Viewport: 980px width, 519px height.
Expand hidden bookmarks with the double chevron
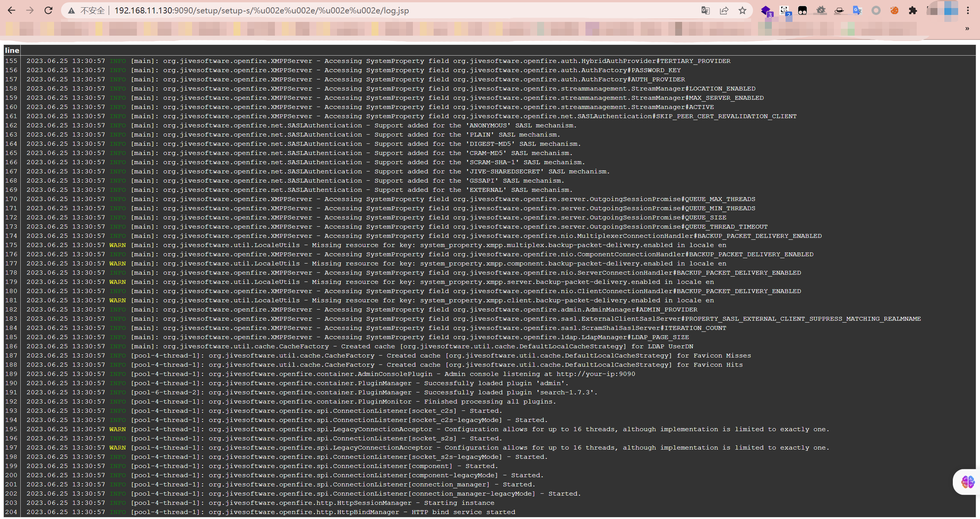(967, 28)
